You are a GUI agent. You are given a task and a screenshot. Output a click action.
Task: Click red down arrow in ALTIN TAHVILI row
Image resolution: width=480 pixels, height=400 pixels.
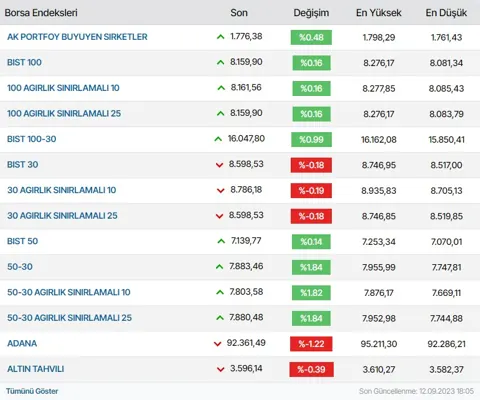pyautogui.click(x=220, y=369)
